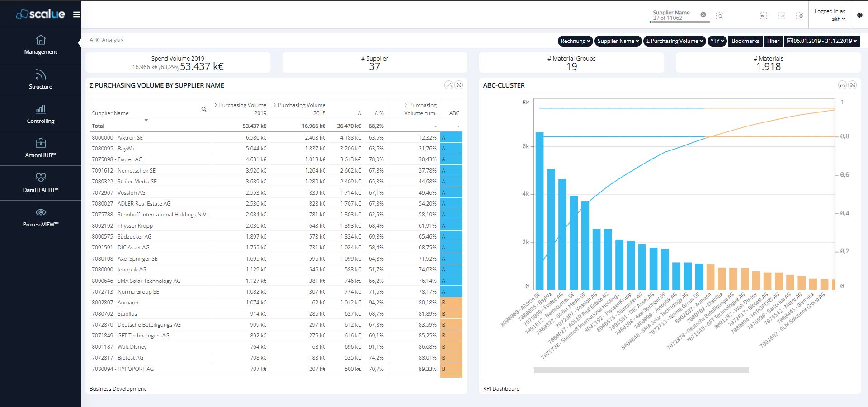Open ProcessVIEW from the sidebar
The width and height of the screenshot is (868, 407).
point(41,217)
